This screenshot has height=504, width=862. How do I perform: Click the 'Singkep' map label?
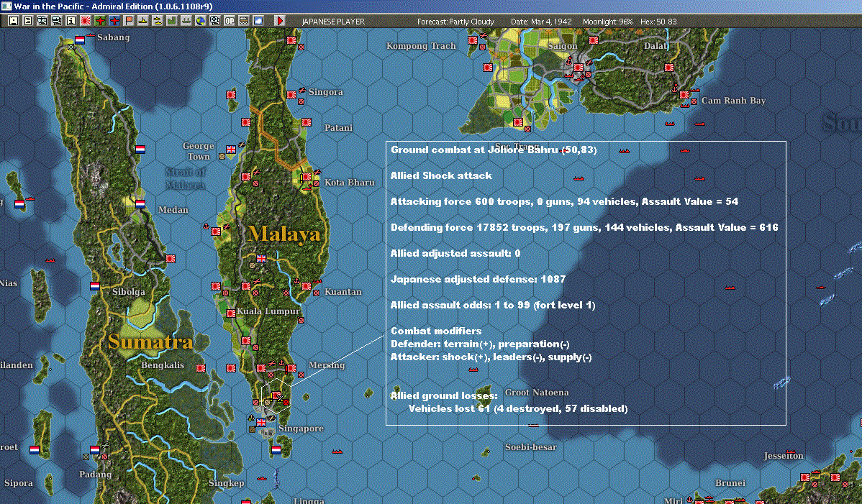coord(227,483)
